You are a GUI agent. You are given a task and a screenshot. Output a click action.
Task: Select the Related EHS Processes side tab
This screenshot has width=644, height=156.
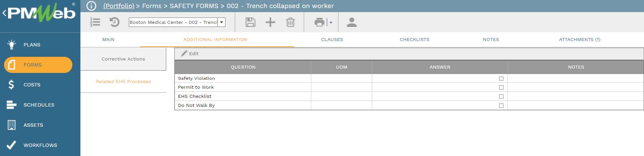point(123,81)
